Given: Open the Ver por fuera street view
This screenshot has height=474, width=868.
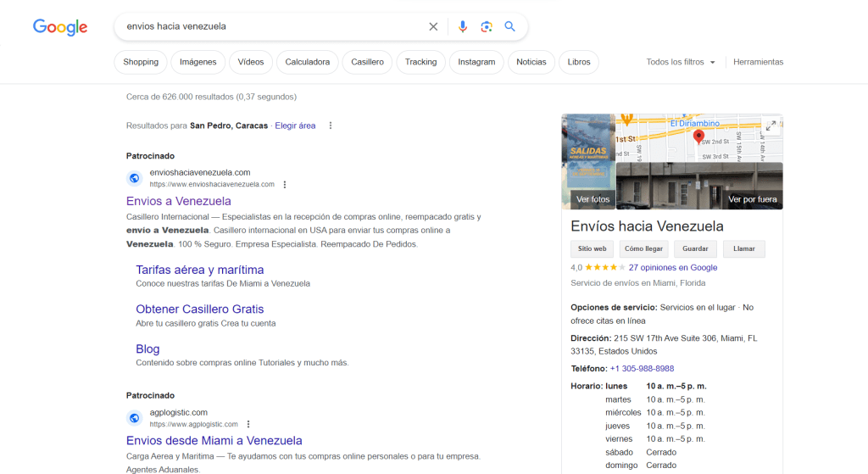Looking at the screenshot, I should (x=699, y=186).
